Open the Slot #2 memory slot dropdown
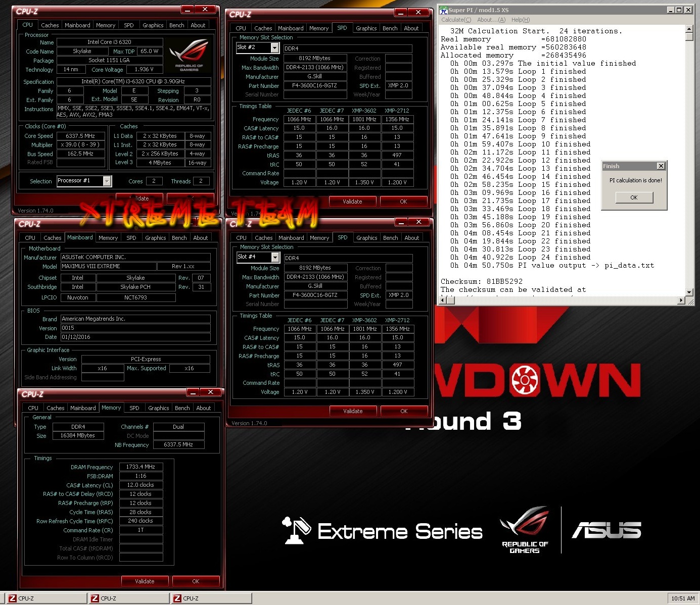Image resolution: width=700 pixels, height=605 pixels. 274,47
